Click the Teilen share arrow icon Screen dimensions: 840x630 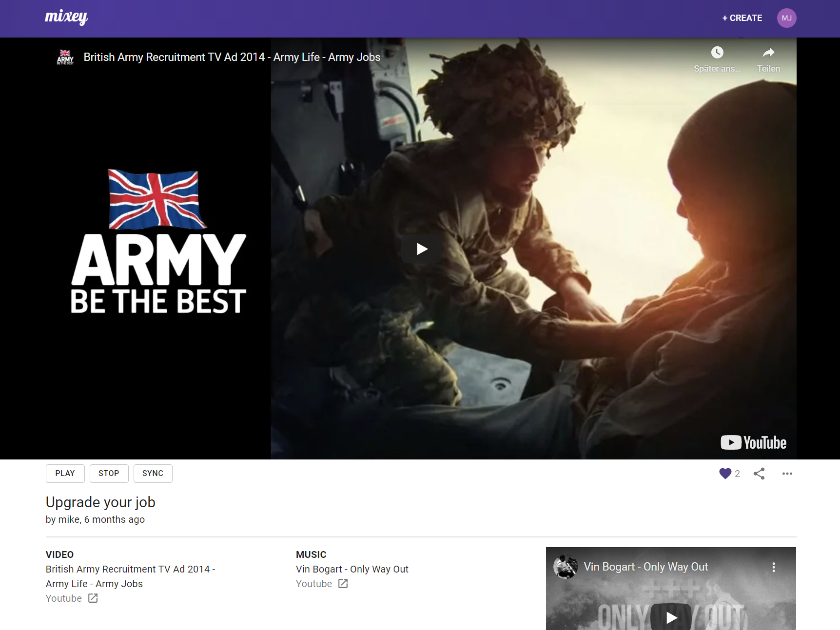(x=768, y=53)
